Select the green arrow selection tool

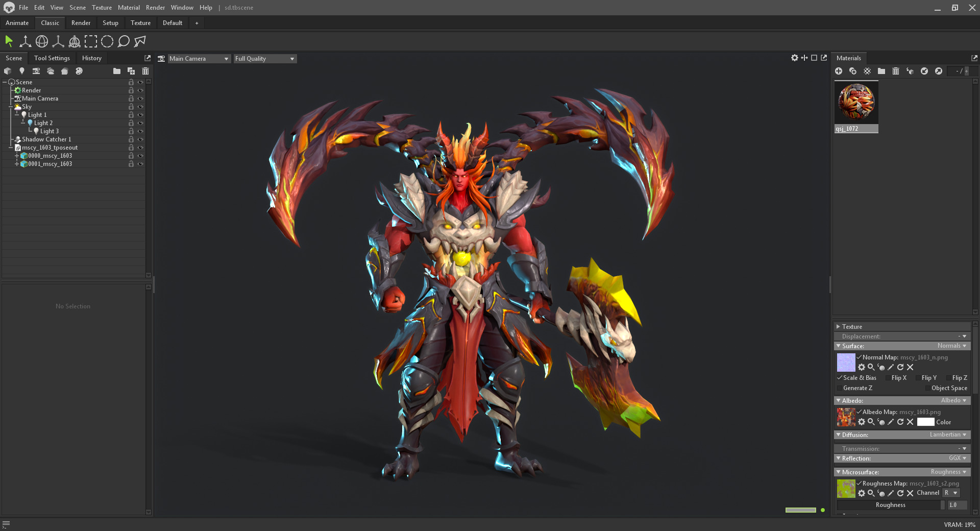[x=9, y=41]
